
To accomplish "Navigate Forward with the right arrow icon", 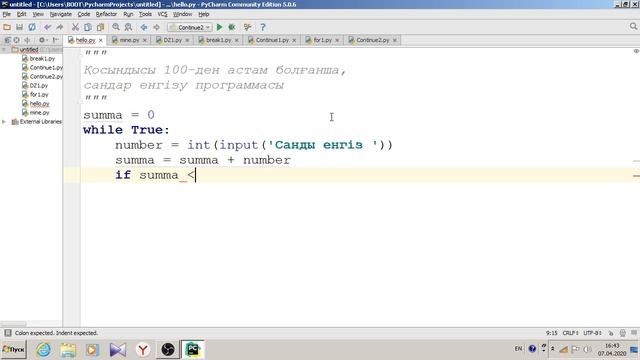I will [x=156, y=27].
